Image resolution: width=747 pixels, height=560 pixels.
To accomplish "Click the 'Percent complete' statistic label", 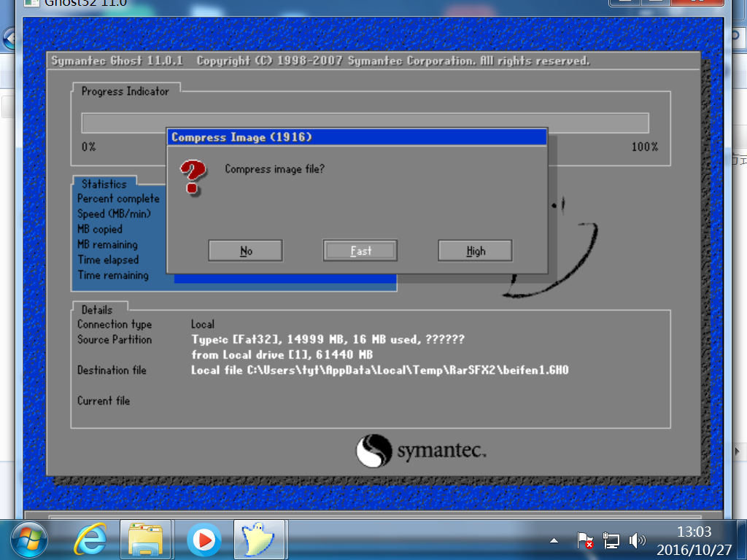I will click(x=118, y=198).
